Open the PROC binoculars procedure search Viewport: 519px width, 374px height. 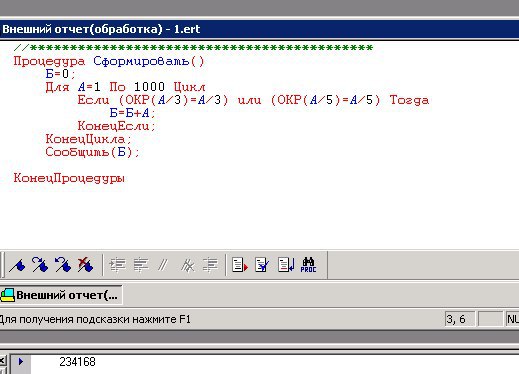pyautogui.click(x=308, y=265)
